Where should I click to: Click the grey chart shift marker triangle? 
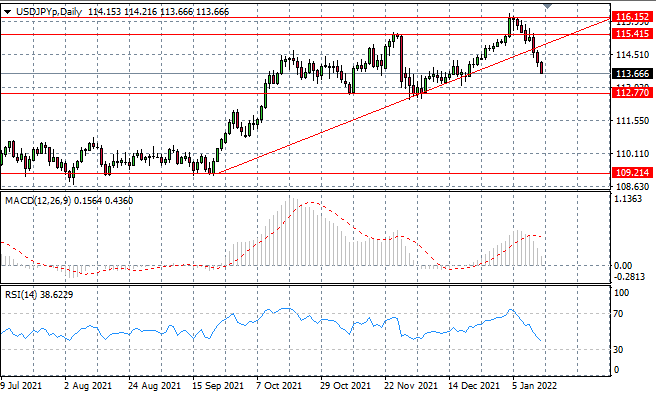pyautogui.click(x=548, y=6)
